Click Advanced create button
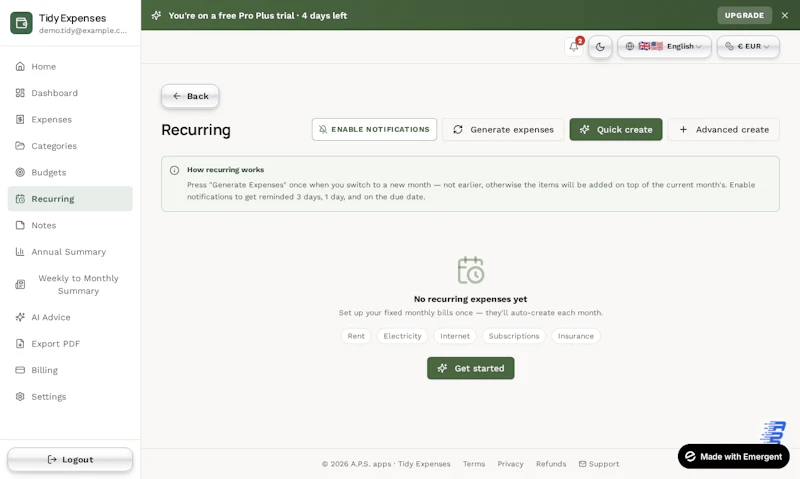Image resolution: width=800 pixels, height=479 pixels. 723,130
